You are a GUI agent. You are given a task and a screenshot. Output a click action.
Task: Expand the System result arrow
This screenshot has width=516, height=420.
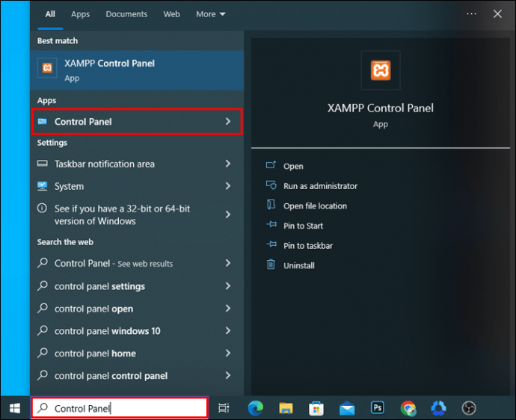coord(228,186)
